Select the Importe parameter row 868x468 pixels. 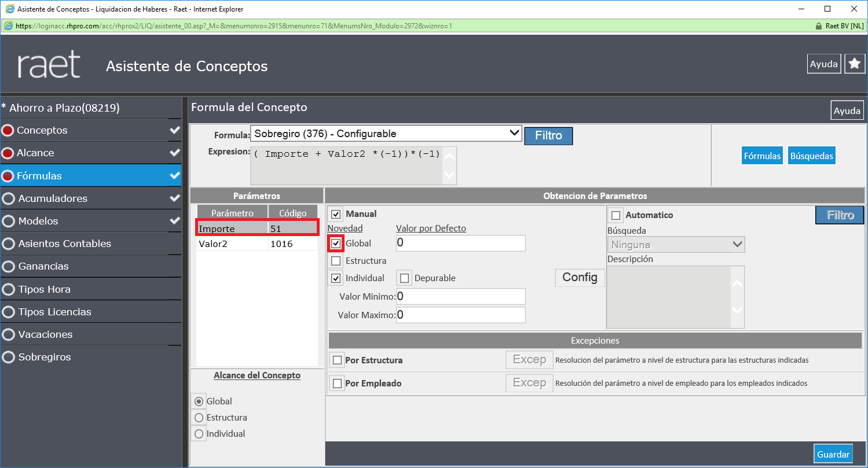coord(257,229)
